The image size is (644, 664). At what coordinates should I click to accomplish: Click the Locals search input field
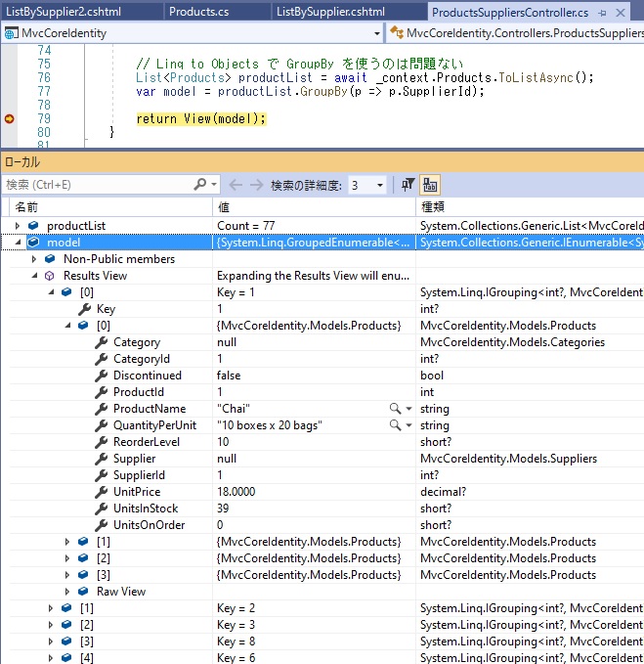98,185
